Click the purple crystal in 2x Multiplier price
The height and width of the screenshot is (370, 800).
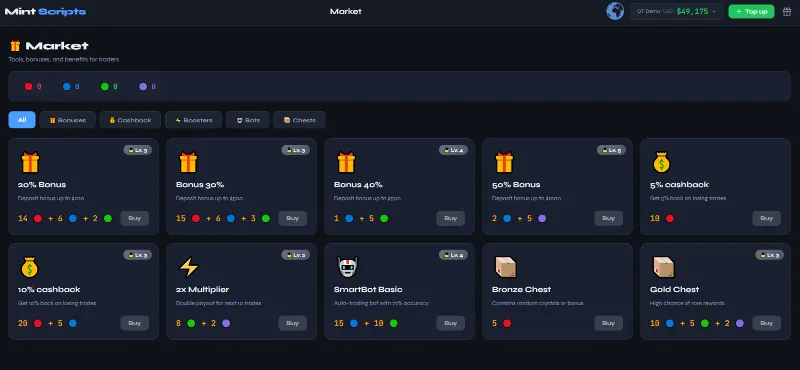click(x=226, y=323)
